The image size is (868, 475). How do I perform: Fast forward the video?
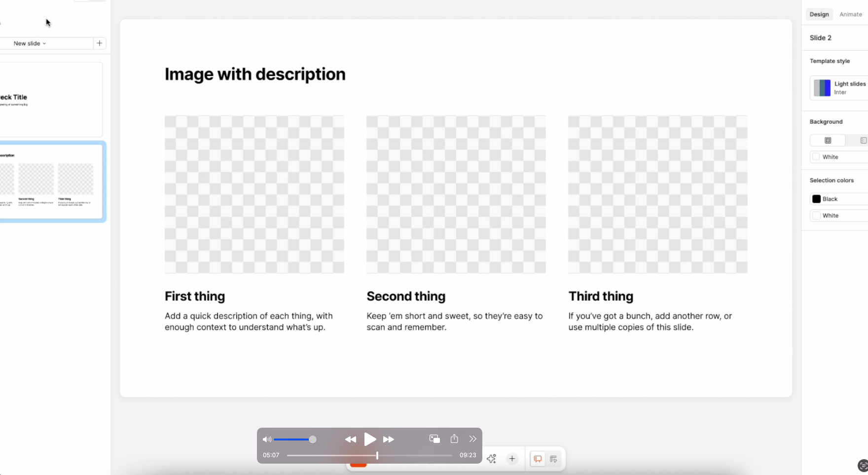click(x=389, y=439)
